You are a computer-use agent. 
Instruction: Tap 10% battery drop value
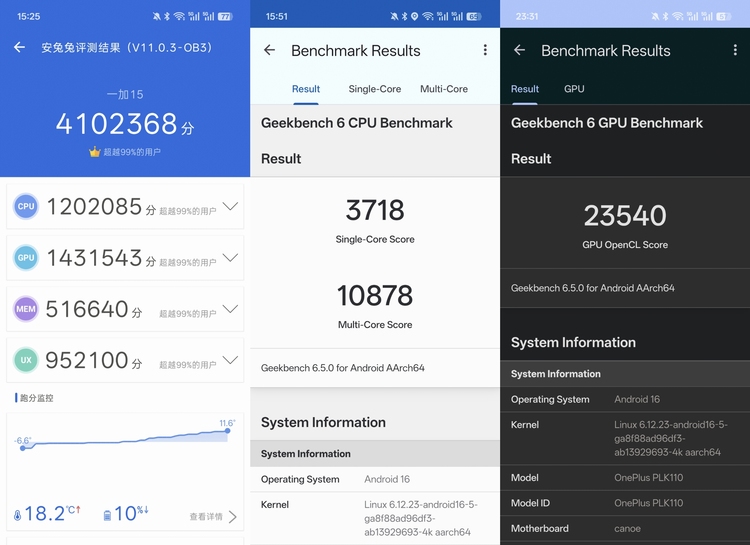pos(131,513)
